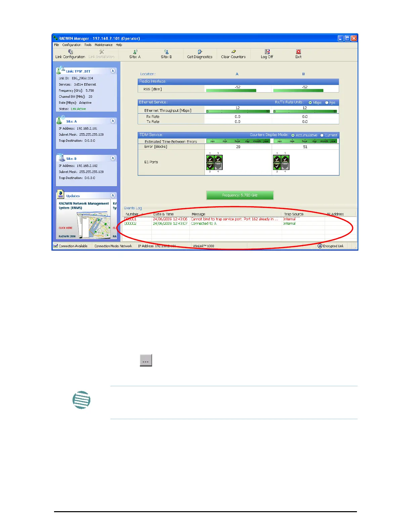Select the Fps rate units radio button
Viewport: 411px width, 532px height.
pos(327,102)
